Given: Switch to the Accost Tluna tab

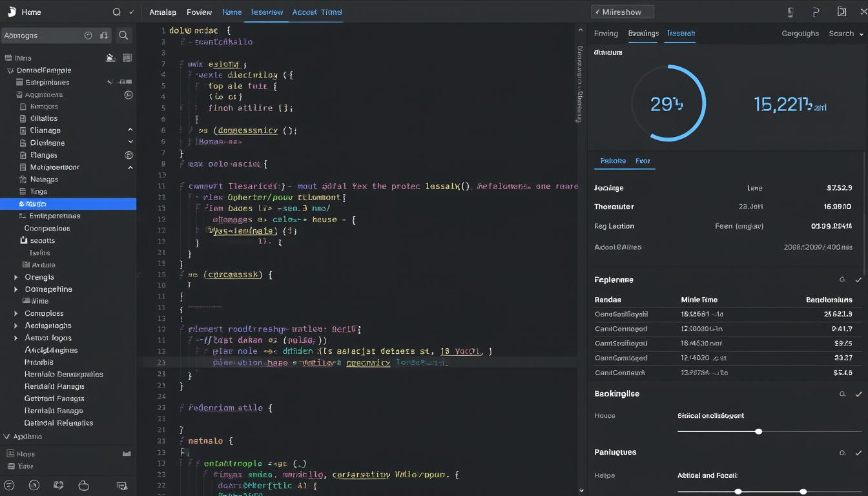Looking at the screenshot, I should pyautogui.click(x=317, y=12).
